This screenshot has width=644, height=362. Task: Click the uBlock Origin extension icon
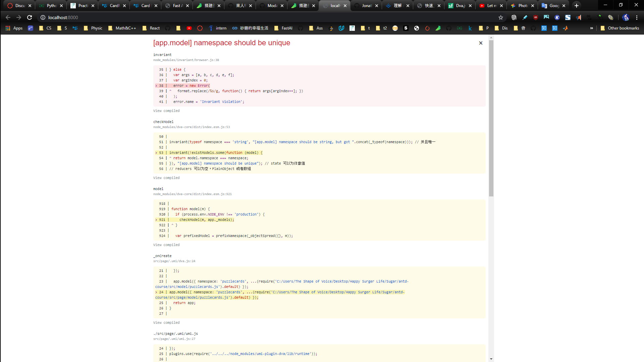[x=536, y=17]
